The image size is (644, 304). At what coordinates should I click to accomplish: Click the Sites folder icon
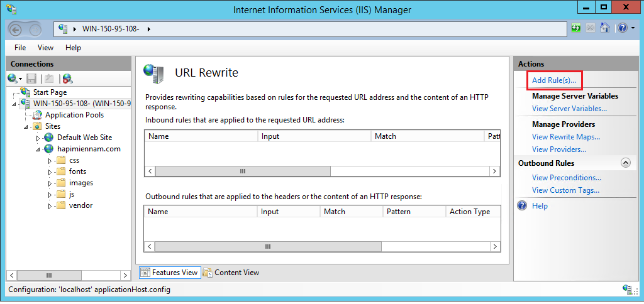[x=37, y=126]
